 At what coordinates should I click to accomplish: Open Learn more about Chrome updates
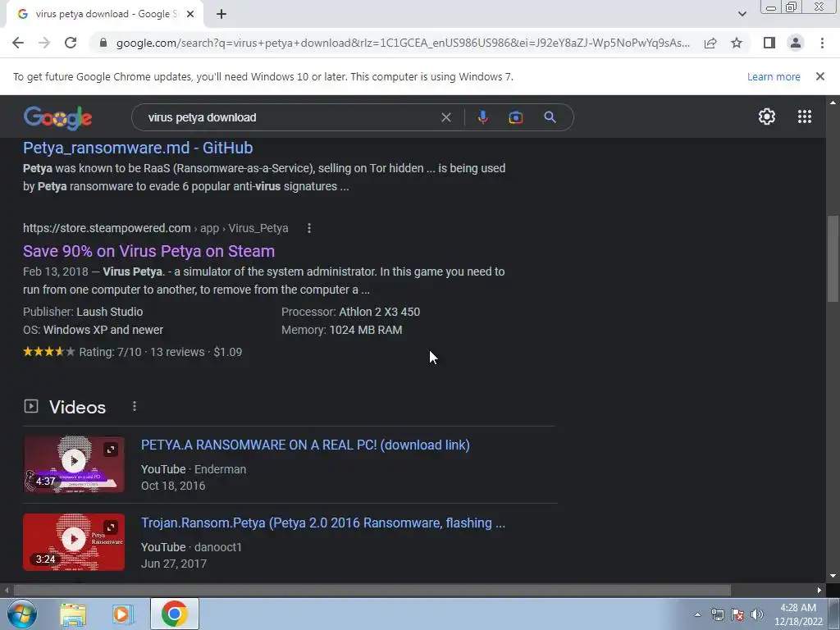pos(774,76)
